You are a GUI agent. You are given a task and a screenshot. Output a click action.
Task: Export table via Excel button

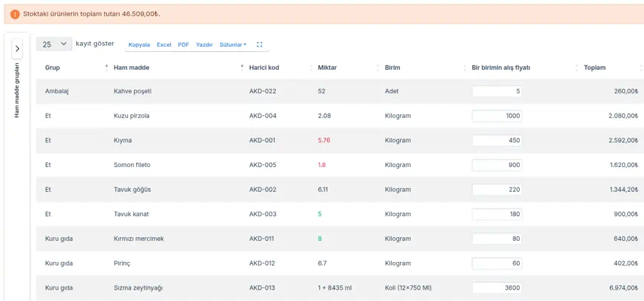(x=164, y=44)
